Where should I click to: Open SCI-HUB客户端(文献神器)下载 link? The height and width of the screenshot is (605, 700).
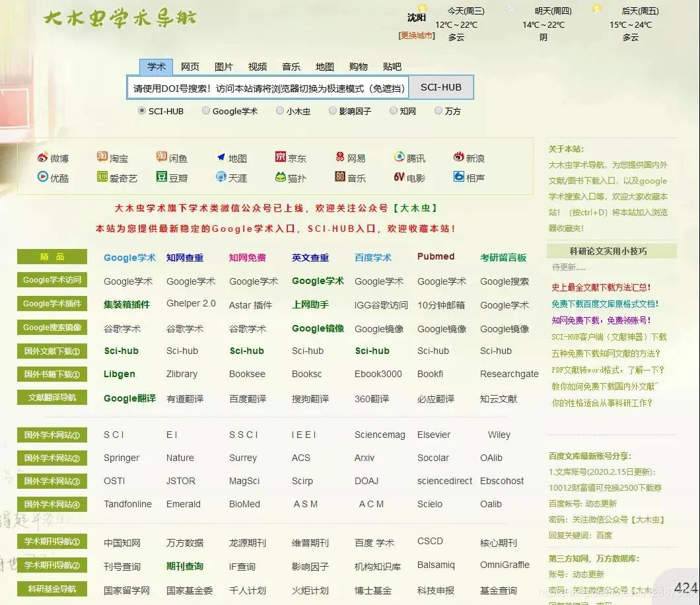[609, 337]
